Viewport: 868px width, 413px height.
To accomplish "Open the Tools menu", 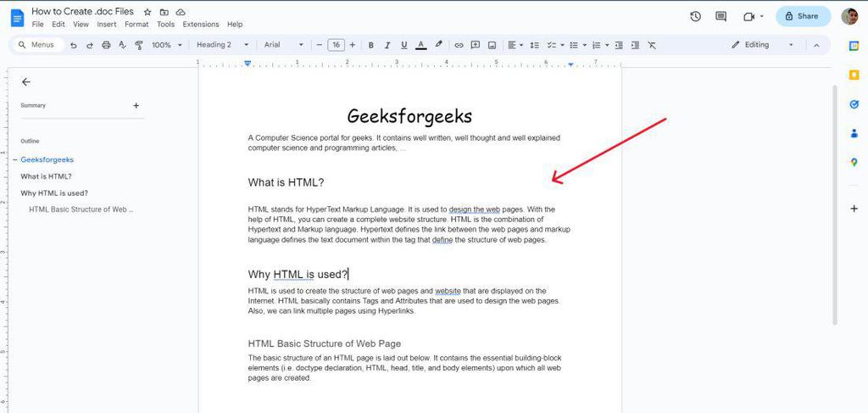I will click(165, 25).
